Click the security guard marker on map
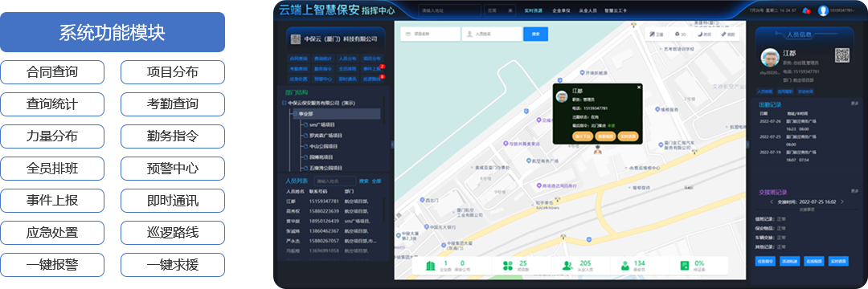This screenshot has width=868, height=289. (x=598, y=149)
